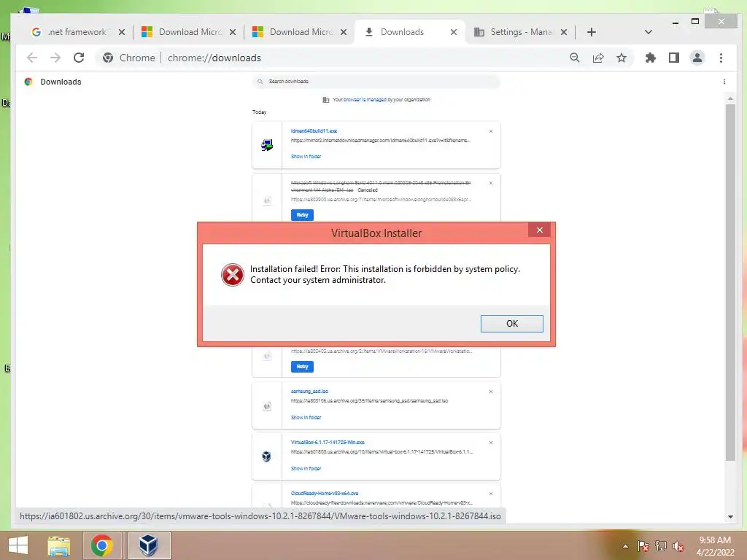Screen dimensions: 747x560
Task: Close the .net framework tab
Action: [122, 32]
